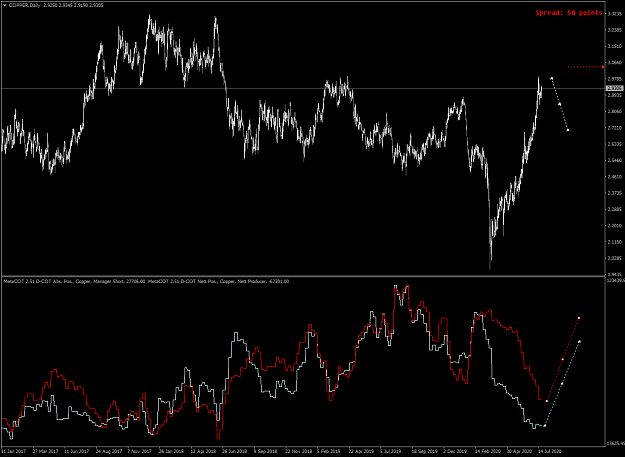Click the dropdown triangle beside COPPER,Daily title
The height and width of the screenshot is (457, 625).
coord(4,6)
